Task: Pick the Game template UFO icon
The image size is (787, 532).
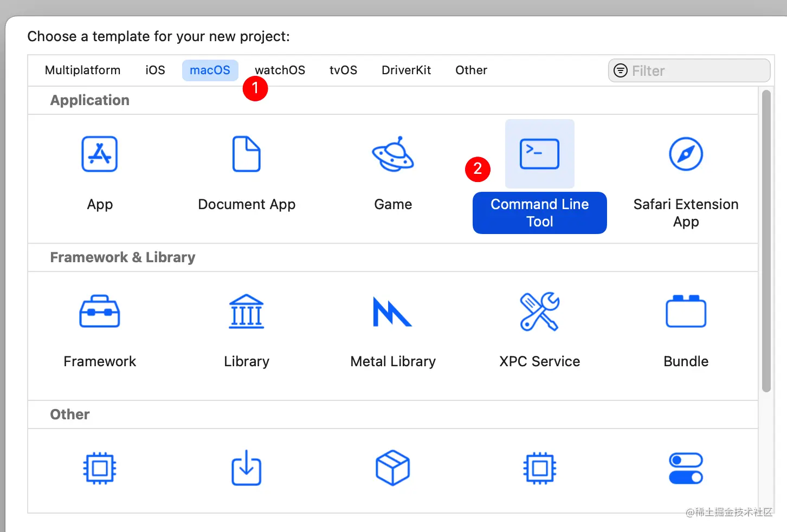Action: point(393,154)
